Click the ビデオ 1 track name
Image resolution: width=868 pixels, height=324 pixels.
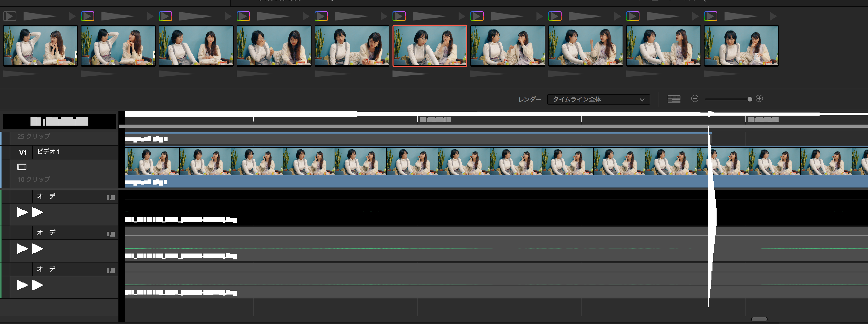48,152
